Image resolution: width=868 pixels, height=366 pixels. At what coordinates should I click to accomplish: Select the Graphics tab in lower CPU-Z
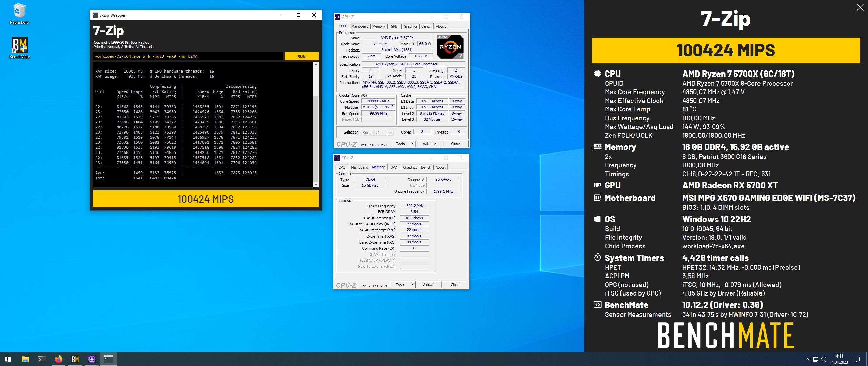(x=410, y=167)
